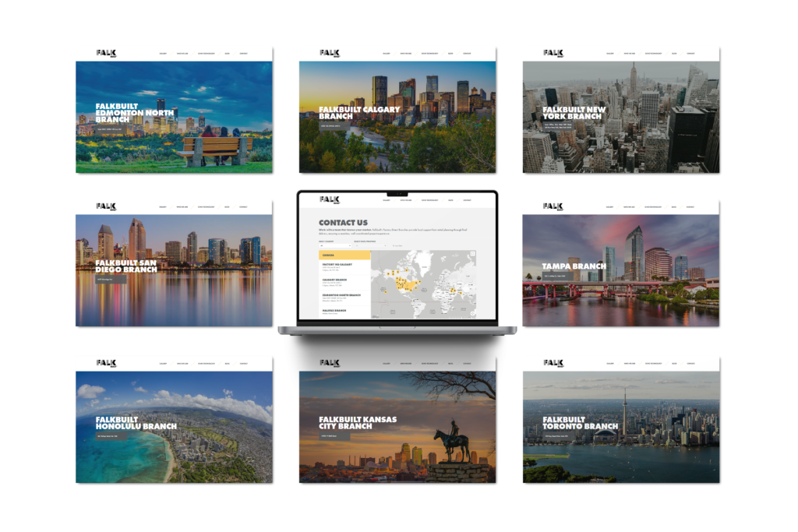The image size is (798, 532).
Task: Click the address button under Kansas City Branch title
Action: tap(334, 436)
